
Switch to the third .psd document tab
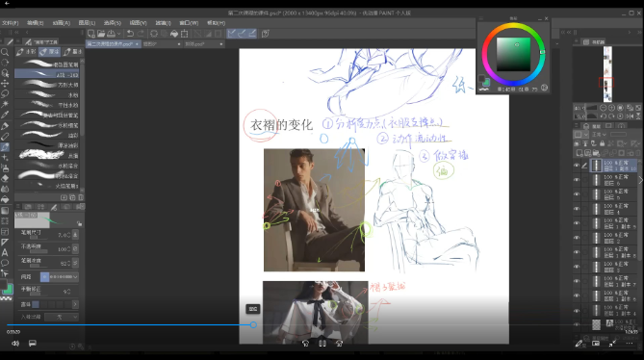pos(203,44)
